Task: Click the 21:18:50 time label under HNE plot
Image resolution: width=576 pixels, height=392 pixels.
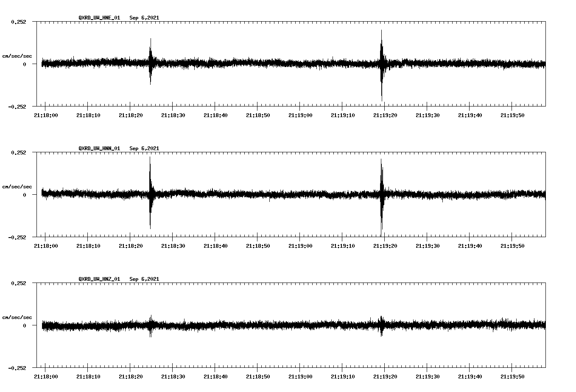Action: coord(258,115)
